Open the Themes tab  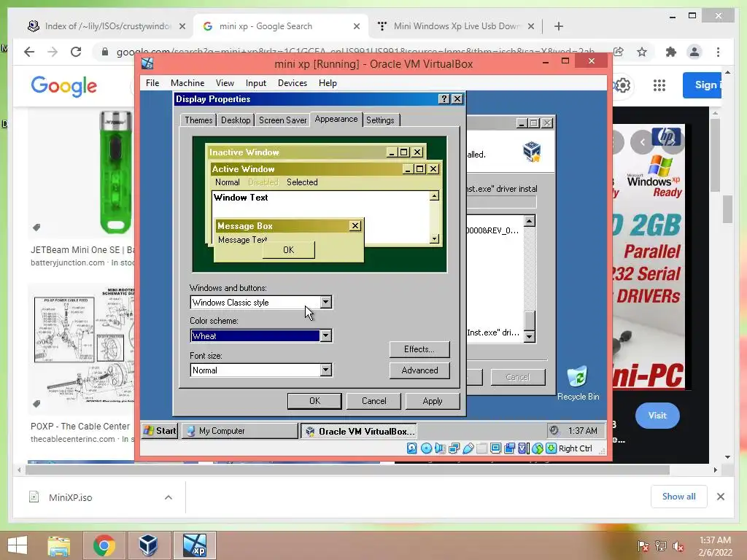point(198,120)
